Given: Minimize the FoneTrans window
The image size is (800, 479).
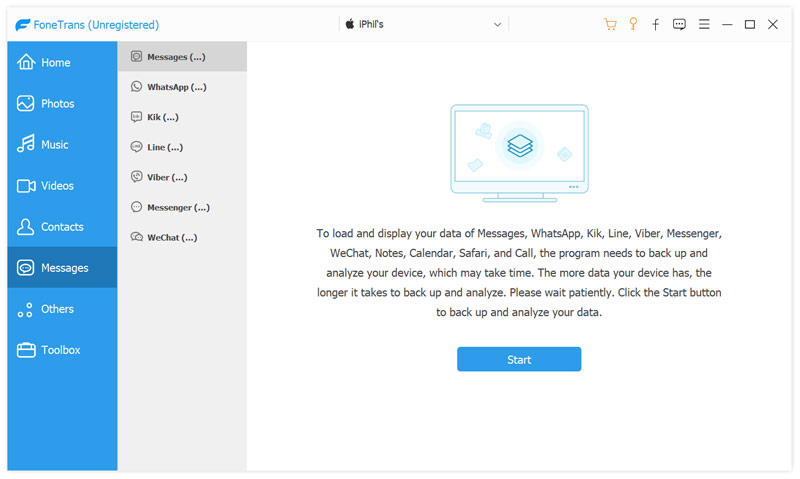Looking at the screenshot, I should click(727, 24).
